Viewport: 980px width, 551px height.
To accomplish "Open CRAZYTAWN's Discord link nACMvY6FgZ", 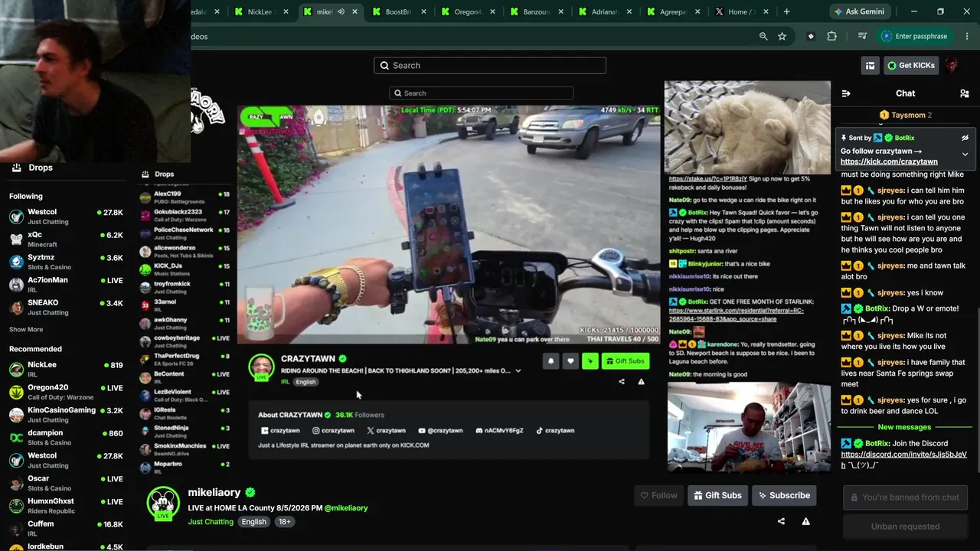I will (x=499, y=431).
